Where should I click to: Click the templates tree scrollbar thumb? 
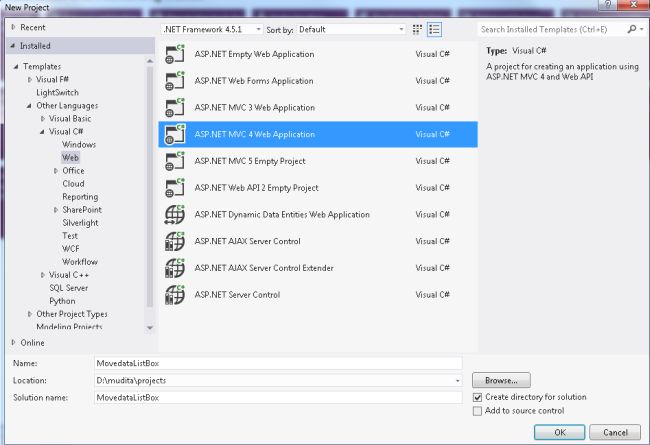click(x=150, y=187)
